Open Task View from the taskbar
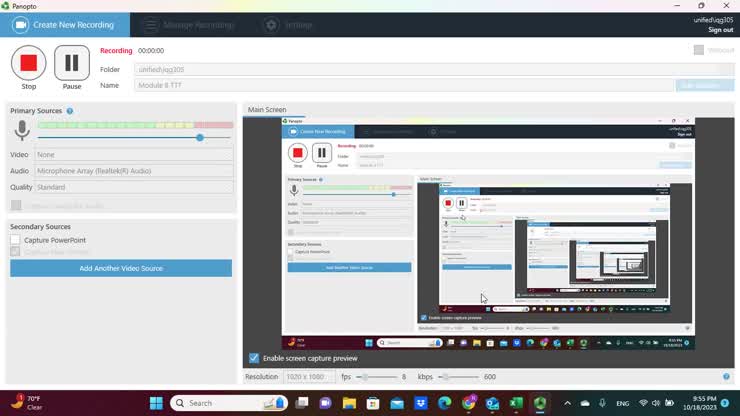740x416 pixels. (302, 403)
